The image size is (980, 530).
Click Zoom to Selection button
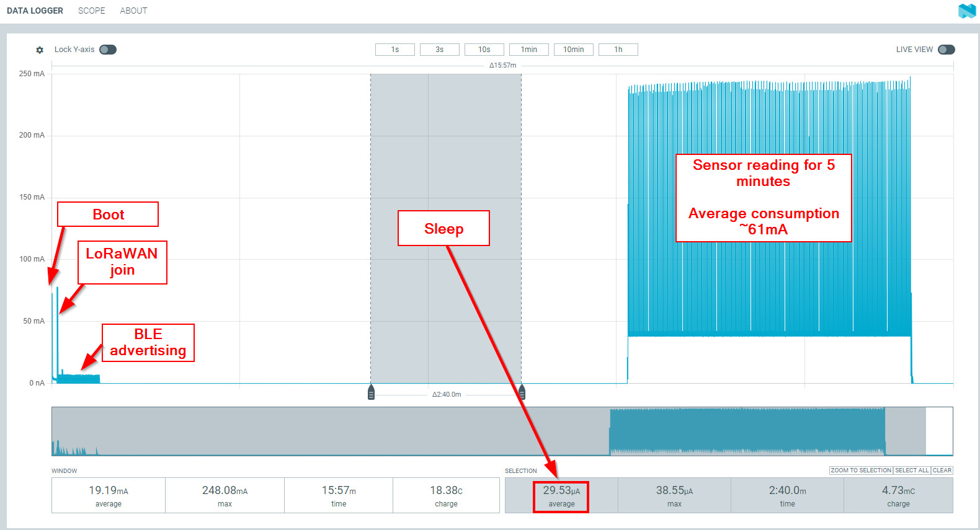pyautogui.click(x=860, y=470)
